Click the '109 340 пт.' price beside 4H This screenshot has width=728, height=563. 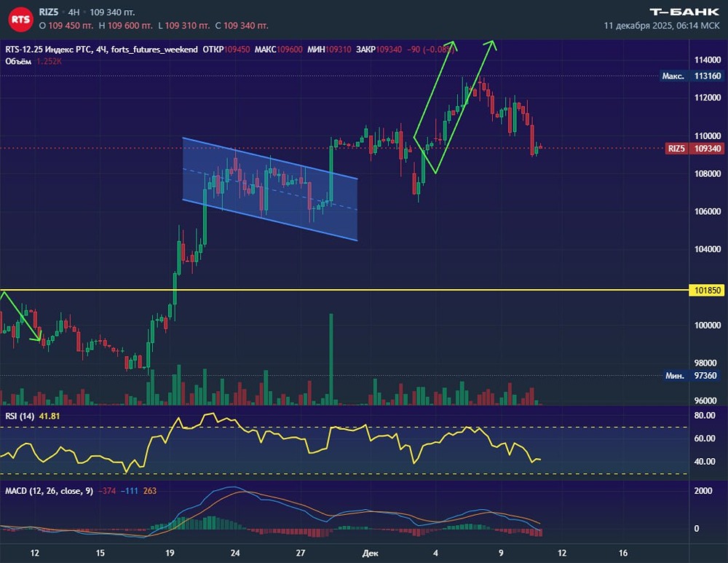pos(112,12)
